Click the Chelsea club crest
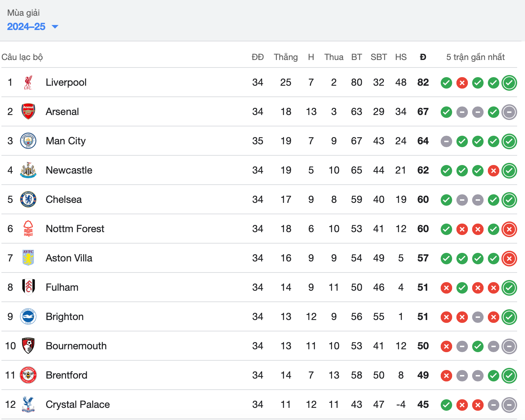525x420 pixels. (28, 200)
